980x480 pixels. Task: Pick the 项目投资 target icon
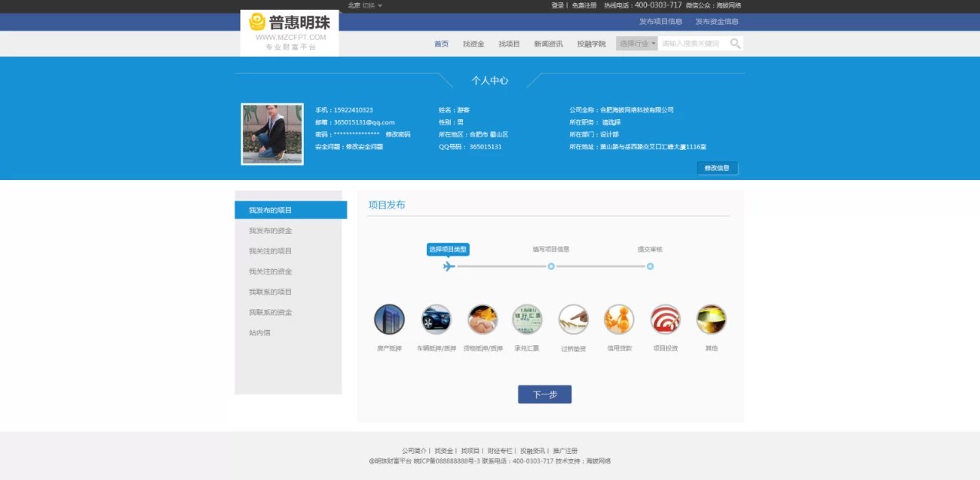(x=665, y=319)
